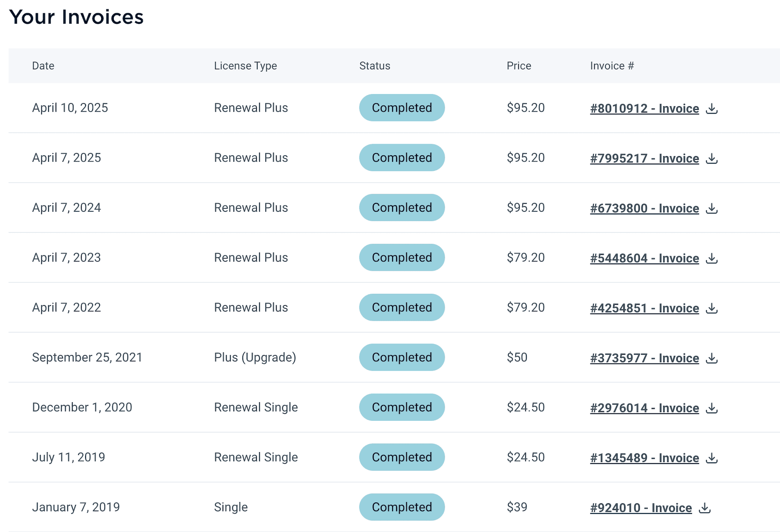
Task: Click the download icon next to invoice #1345489
Action: coord(712,458)
